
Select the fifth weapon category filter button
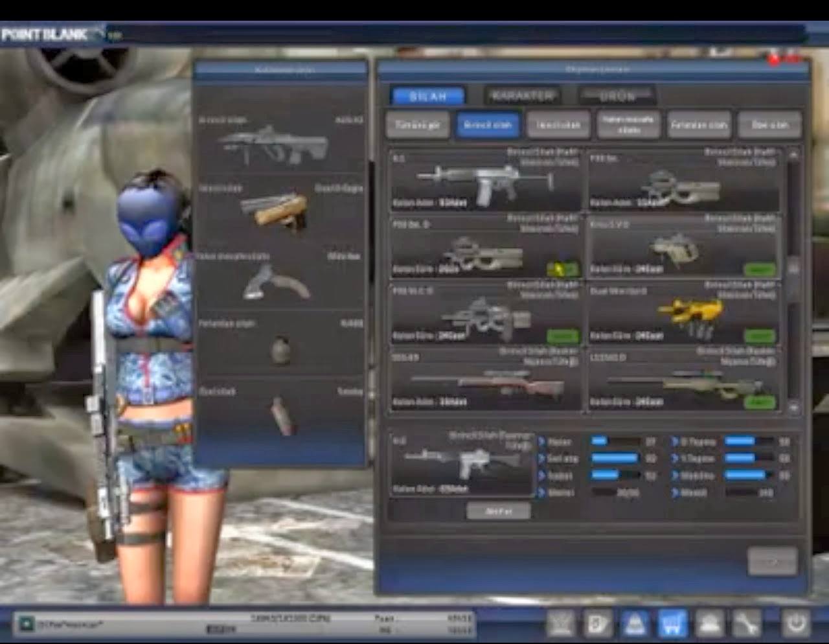[x=699, y=125]
